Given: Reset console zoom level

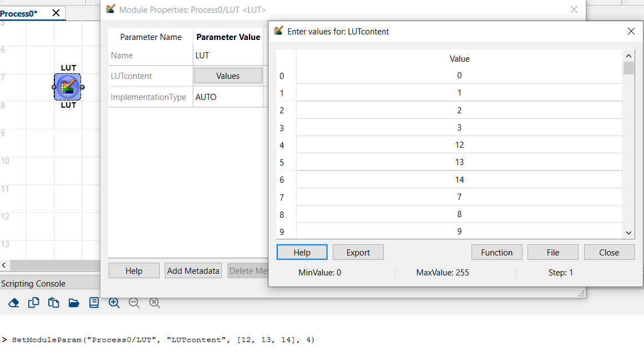Looking at the screenshot, I should pos(154,303).
